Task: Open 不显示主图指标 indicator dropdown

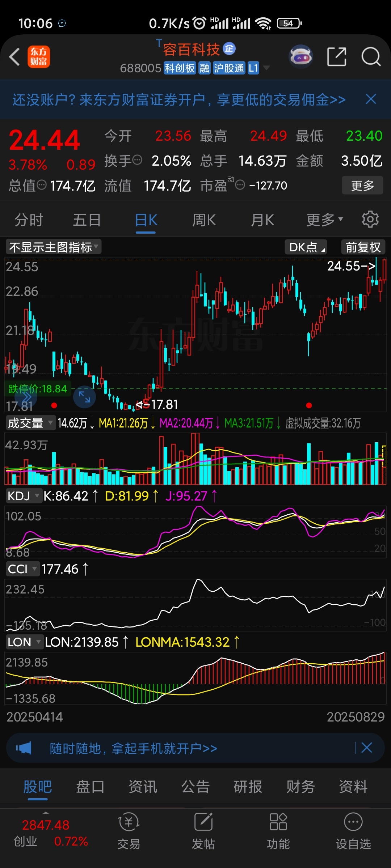Action: tap(53, 247)
